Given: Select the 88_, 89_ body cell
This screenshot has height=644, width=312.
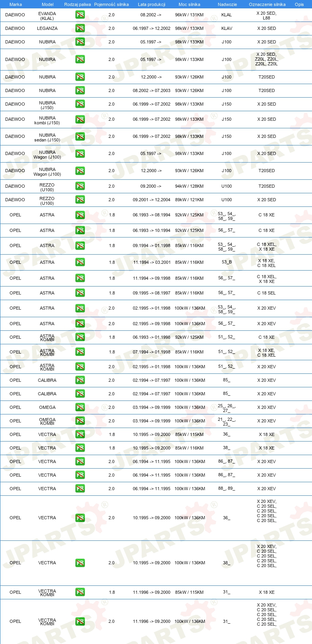Looking at the screenshot, I should (x=227, y=489).
